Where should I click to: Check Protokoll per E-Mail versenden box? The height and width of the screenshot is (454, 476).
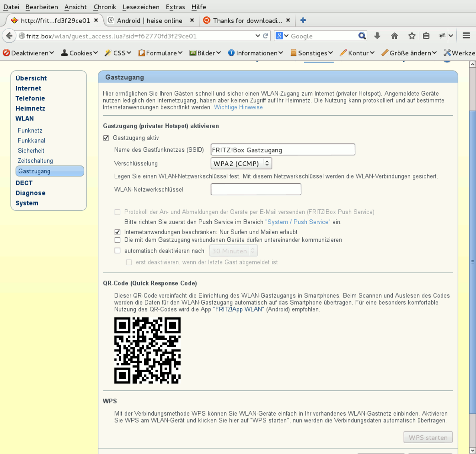tap(118, 212)
